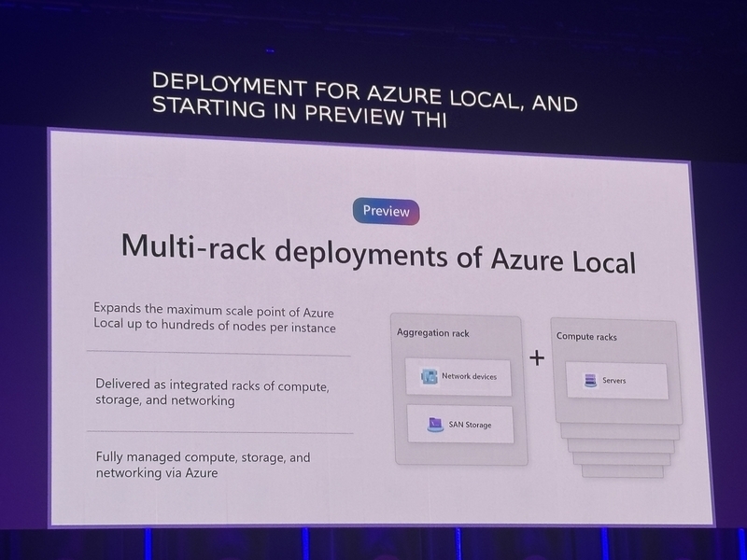
Task: Click text 'Expands the maximum scale point of Azure'
Action: (214, 310)
